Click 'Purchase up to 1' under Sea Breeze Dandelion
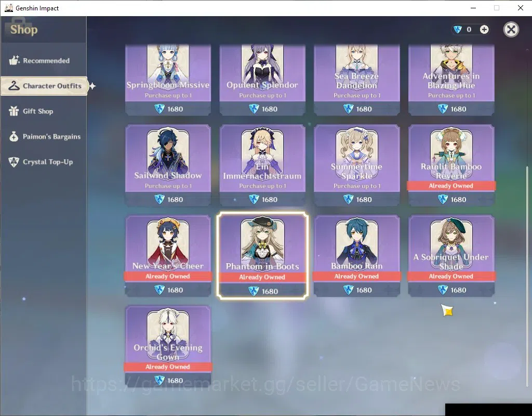The width and height of the screenshot is (532, 416). pos(357,96)
